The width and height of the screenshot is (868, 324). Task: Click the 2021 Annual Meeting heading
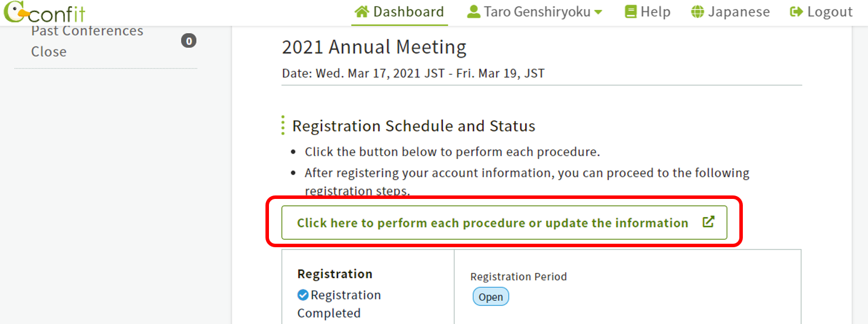(374, 47)
